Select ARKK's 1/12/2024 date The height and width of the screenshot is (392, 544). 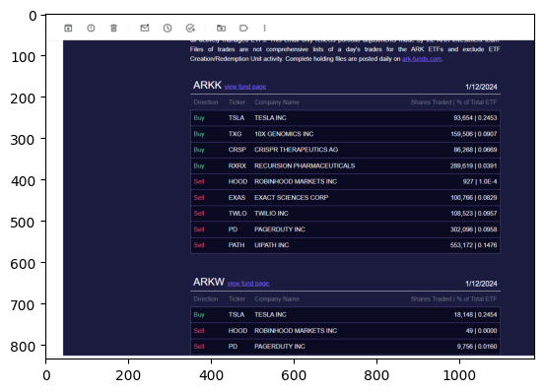pyautogui.click(x=481, y=87)
